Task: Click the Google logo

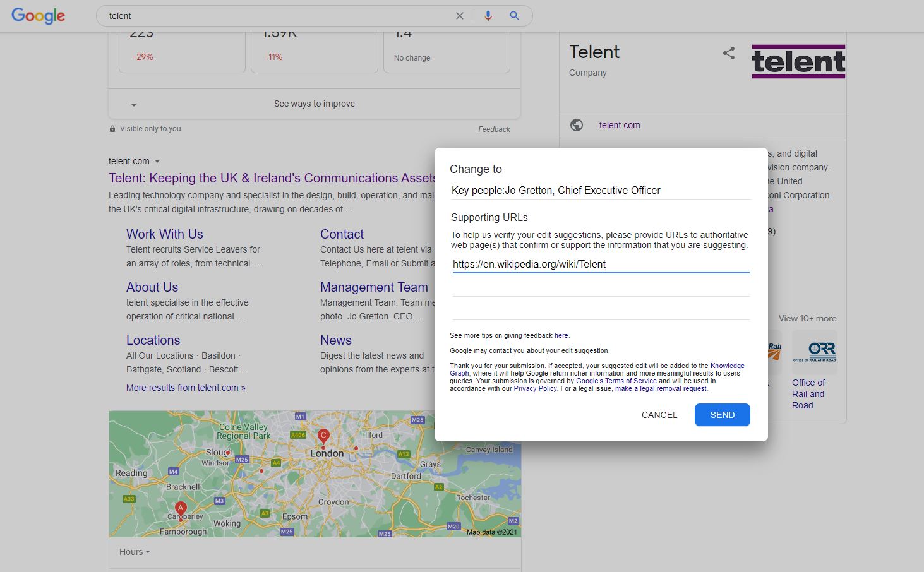Action: point(38,16)
